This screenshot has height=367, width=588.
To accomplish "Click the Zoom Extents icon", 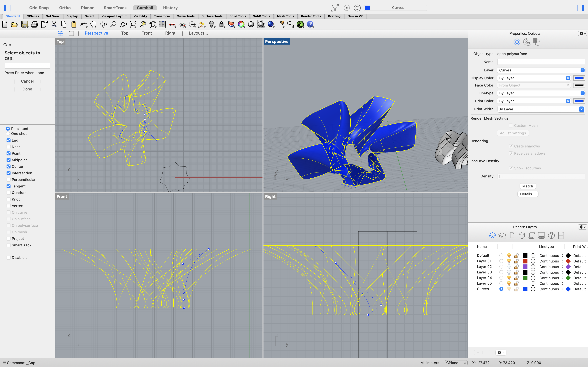I will 133,24.
